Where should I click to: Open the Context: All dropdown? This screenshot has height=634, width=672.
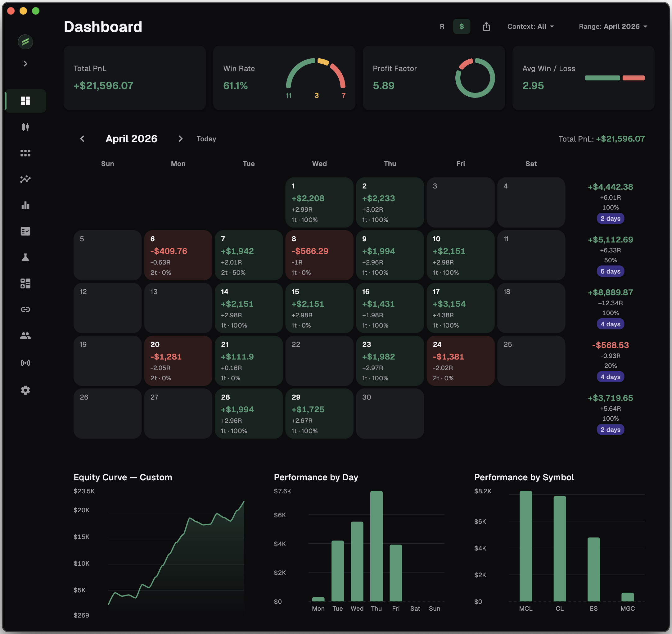530,26
